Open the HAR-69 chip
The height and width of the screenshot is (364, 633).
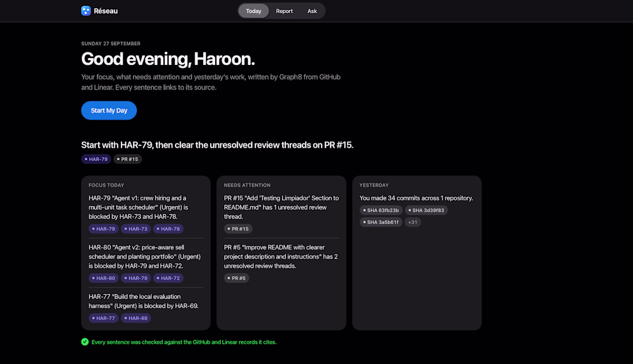136,318
